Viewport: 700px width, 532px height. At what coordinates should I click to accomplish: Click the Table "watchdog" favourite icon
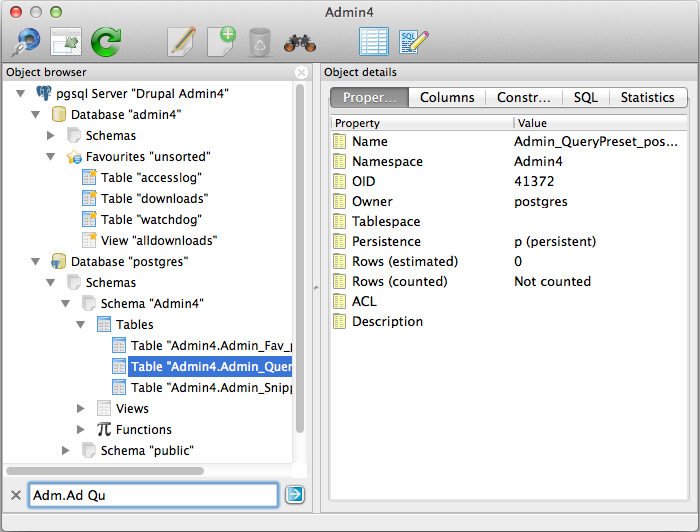click(89, 219)
